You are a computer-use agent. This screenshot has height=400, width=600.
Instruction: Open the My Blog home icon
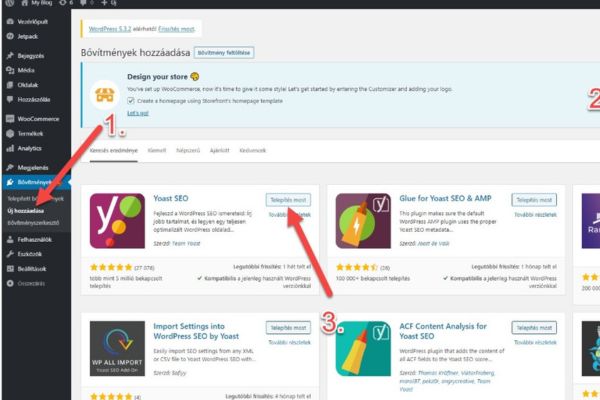point(24,2)
